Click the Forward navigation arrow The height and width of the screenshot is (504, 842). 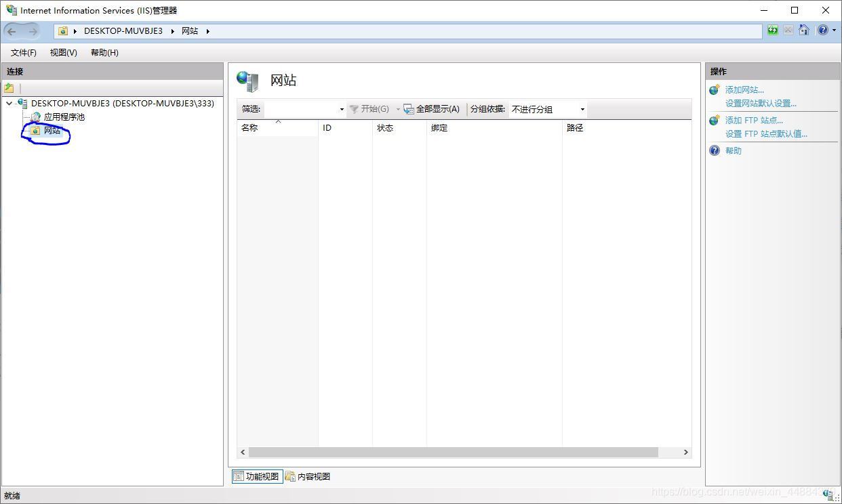coord(33,31)
